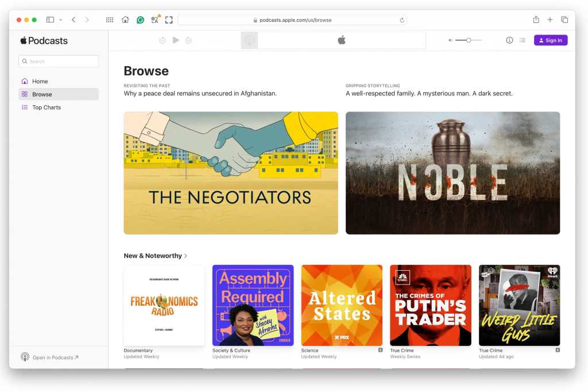Click the 'Why a peace deal remains unsecured' headline
The image size is (588, 392).
point(200,94)
